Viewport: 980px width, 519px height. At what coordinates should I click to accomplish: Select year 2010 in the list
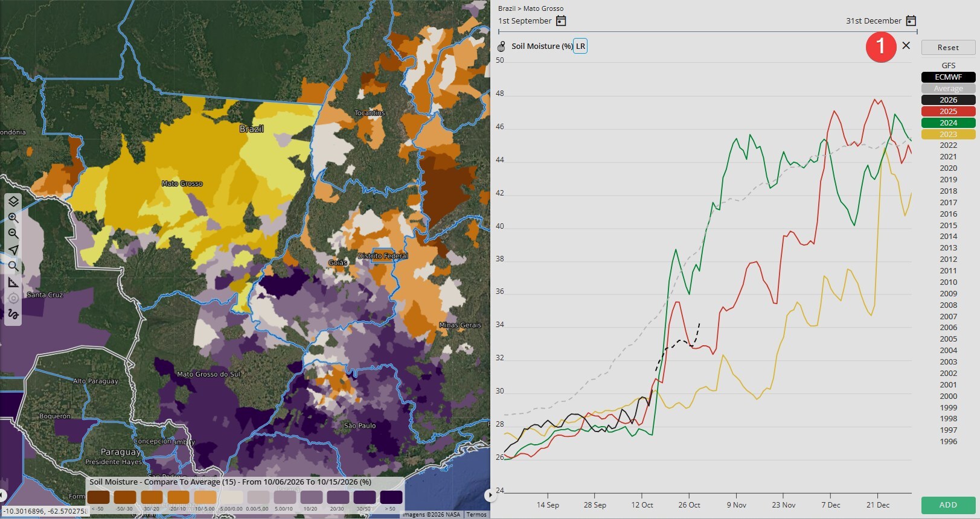pyautogui.click(x=949, y=282)
